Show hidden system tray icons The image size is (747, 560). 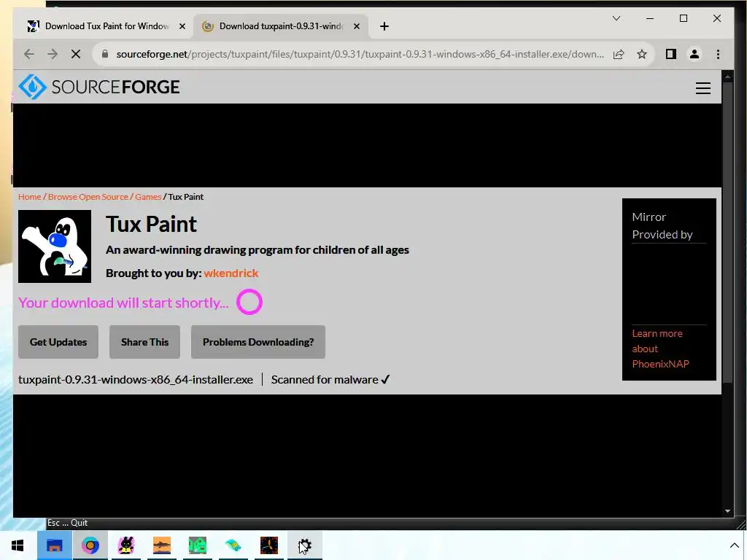coord(734,545)
